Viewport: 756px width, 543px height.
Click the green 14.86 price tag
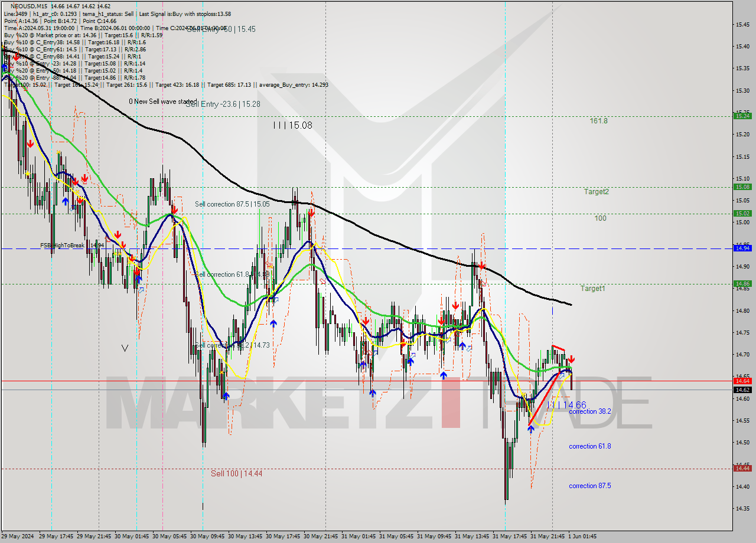(x=742, y=284)
